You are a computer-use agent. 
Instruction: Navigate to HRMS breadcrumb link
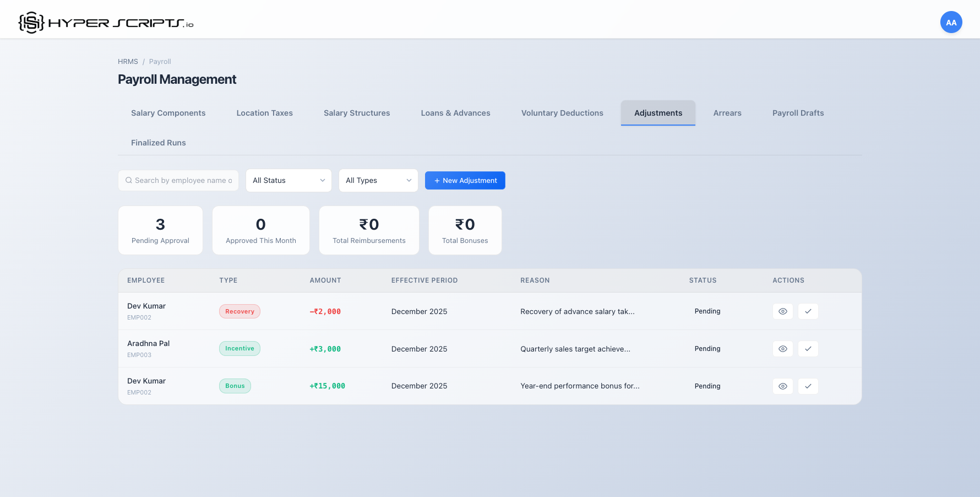[x=128, y=62]
